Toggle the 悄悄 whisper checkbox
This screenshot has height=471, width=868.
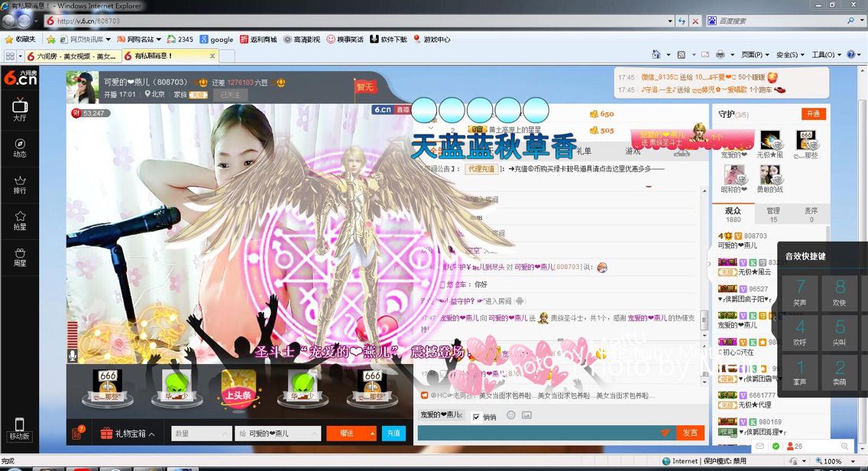(477, 417)
